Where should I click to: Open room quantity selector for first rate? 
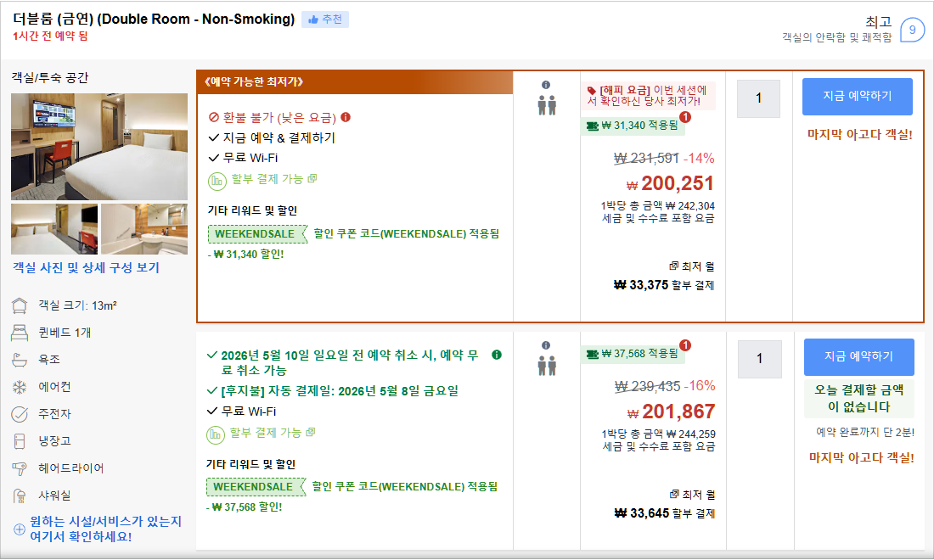coord(758,98)
